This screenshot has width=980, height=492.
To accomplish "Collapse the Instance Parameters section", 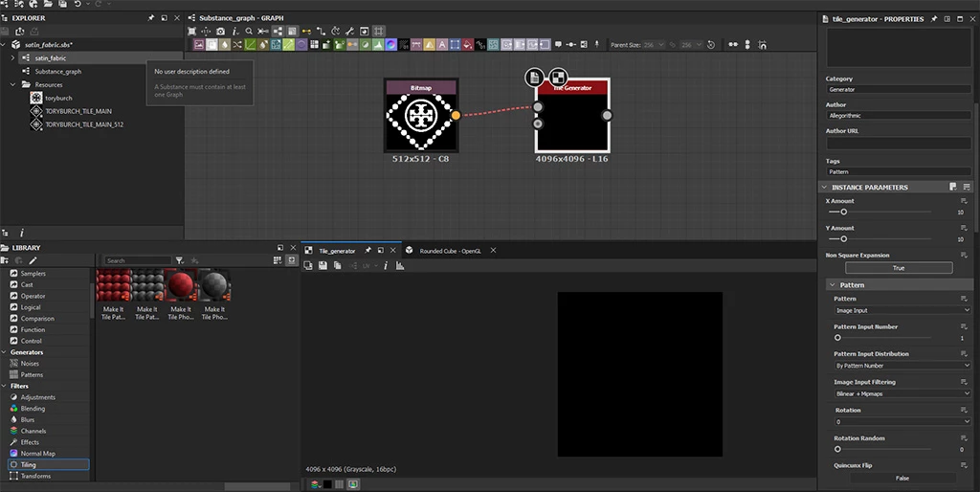I will (824, 187).
